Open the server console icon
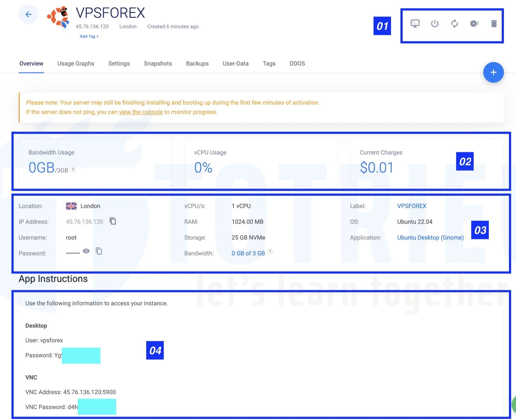 [415, 23]
